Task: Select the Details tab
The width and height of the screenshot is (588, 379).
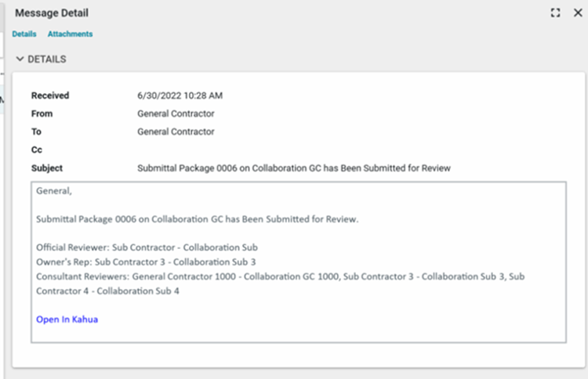Action: point(24,34)
